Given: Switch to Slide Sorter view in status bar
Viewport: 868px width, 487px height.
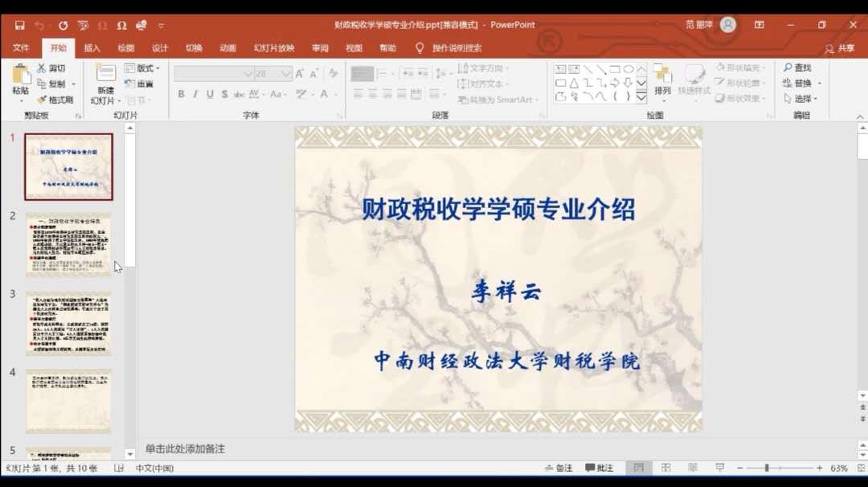Looking at the screenshot, I should click(x=666, y=468).
